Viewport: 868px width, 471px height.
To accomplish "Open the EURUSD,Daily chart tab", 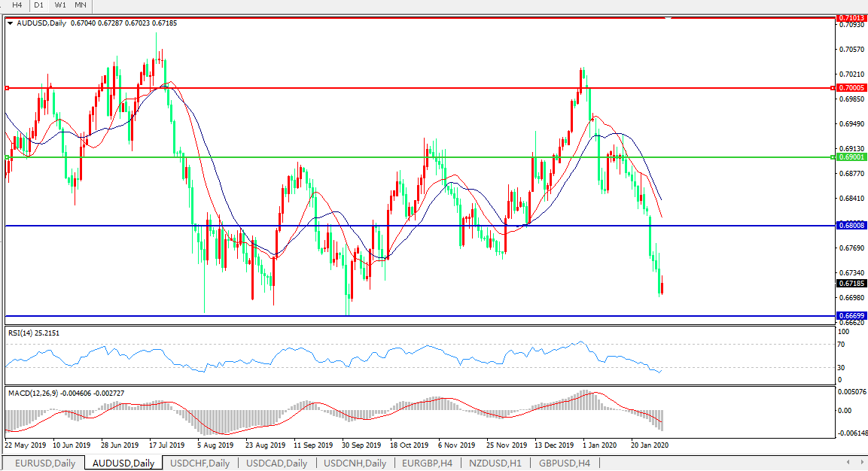I will 45,463.
